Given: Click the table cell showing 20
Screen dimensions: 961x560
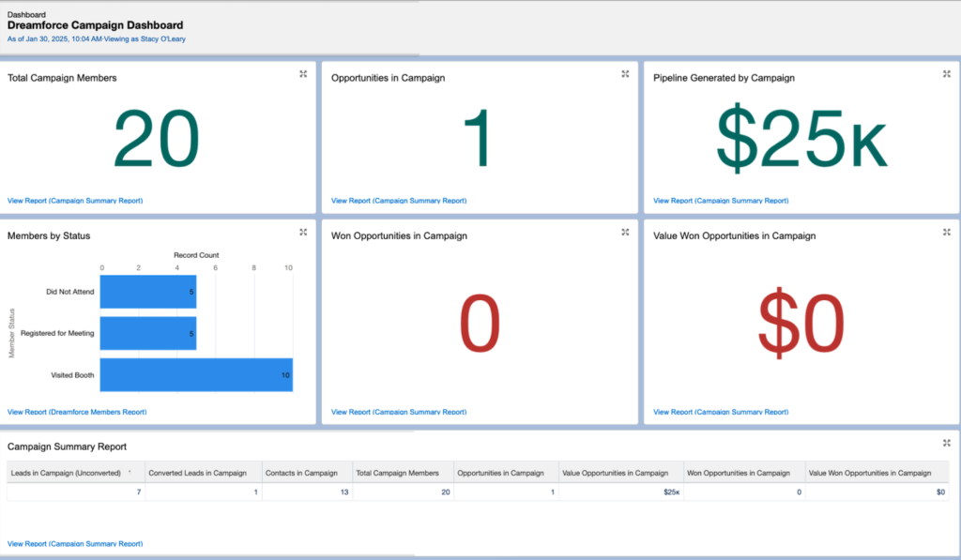Looking at the screenshot, I should coord(446,492).
